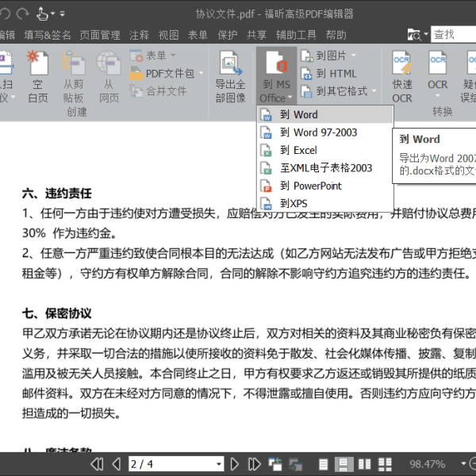Open the 填写&签名 ribbon tab
Screen dimensions: 476x476
(48, 35)
